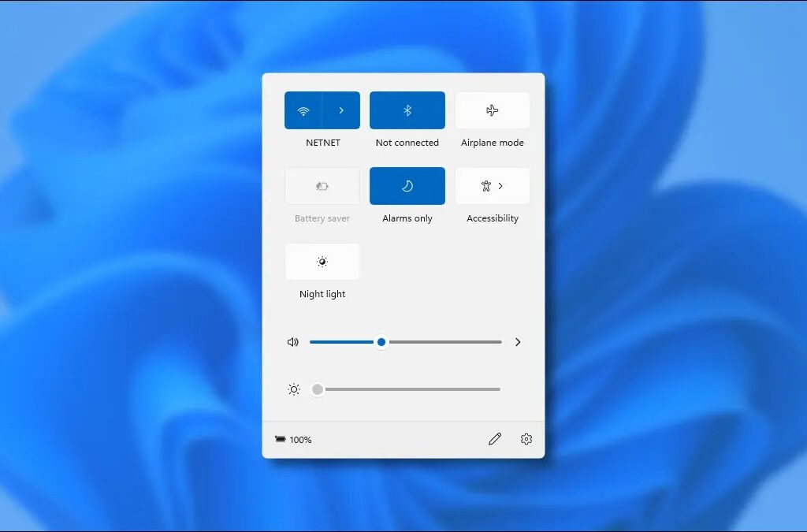Image resolution: width=807 pixels, height=532 pixels.
Task: Click the battery status icon
Action: point(281,439)
